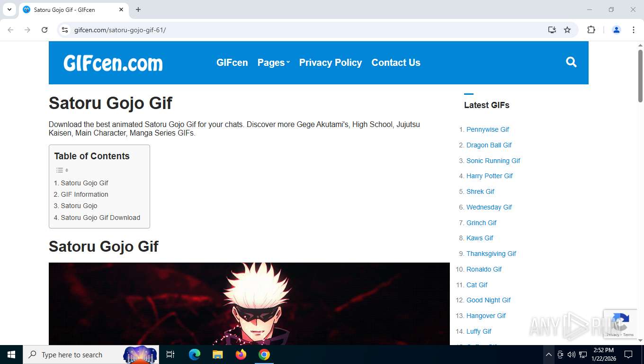Open the Pennywise Gif link
This screenshot has height=364, width=644.
coord(488,129)
